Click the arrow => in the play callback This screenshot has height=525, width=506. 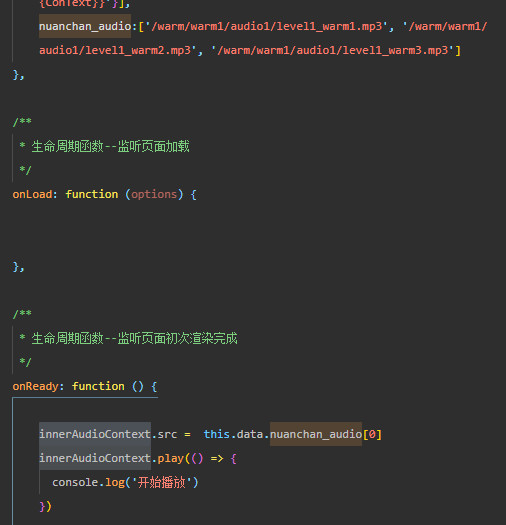point(217,458)
